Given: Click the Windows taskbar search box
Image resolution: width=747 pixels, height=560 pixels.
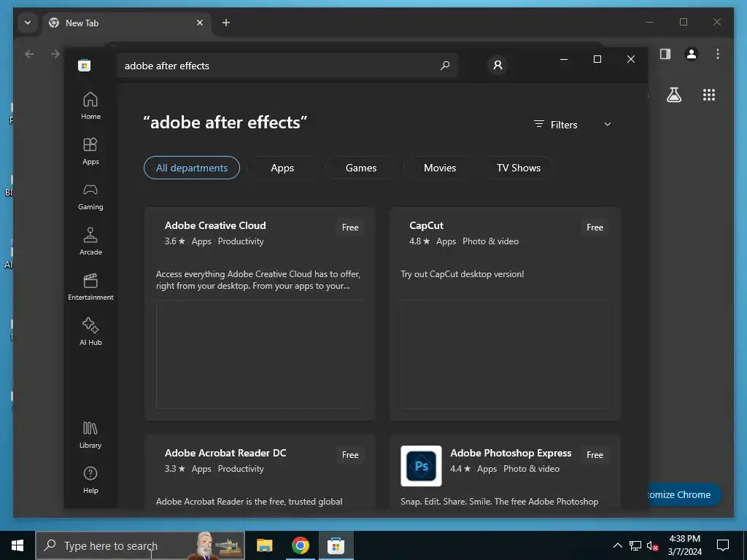Looking at the screenshot, I should click(140, 545).
